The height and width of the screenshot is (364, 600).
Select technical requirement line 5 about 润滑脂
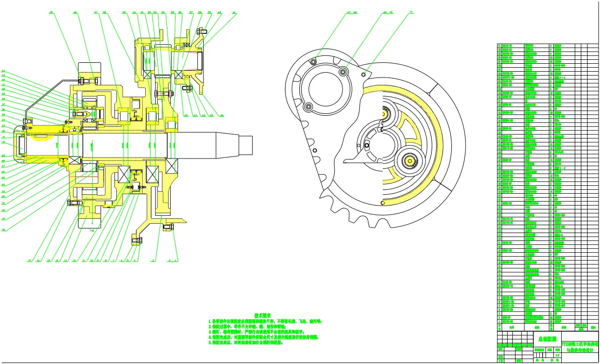click(x=247, y=343)
